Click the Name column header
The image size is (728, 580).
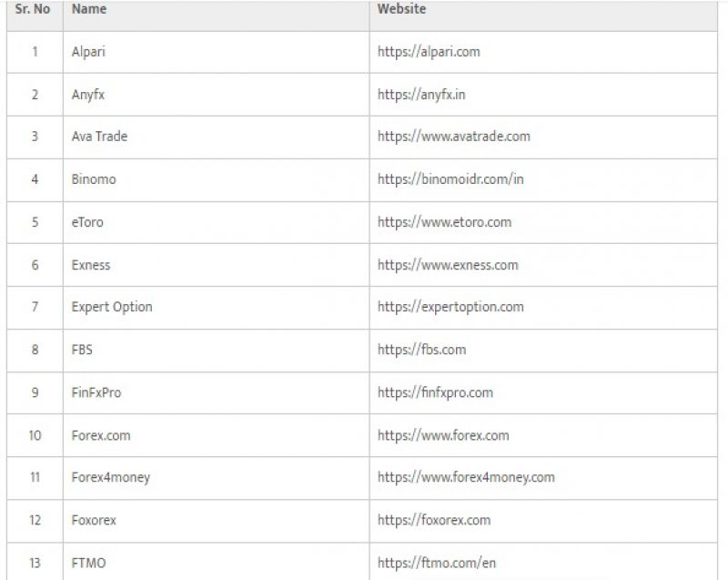(x=89, y=9)
